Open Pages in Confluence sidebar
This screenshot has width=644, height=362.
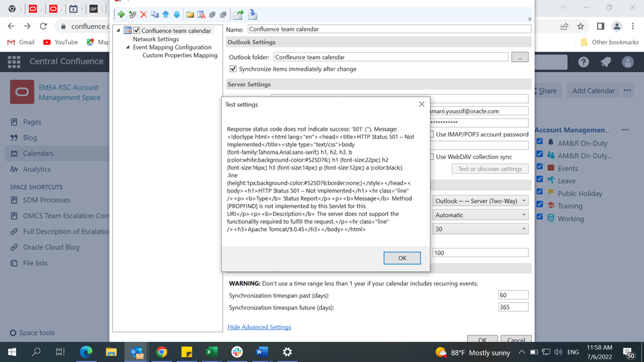[x=32, y=122]
